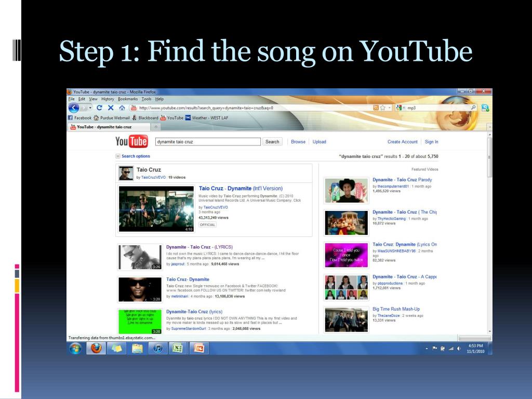Viewport: 532px width, 399px height.
Task: Click the Sign In link
Action: [x=431, y=142]
